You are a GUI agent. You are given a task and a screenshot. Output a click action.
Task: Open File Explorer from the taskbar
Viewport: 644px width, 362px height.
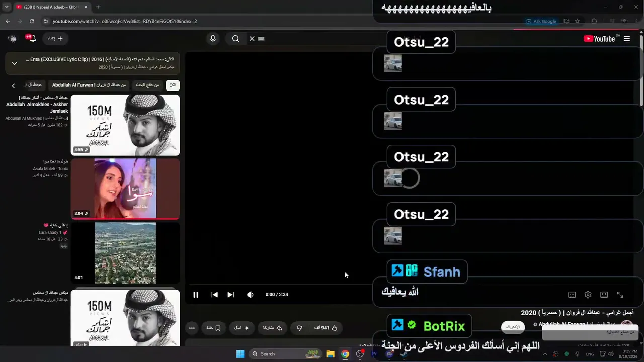[x=330, y=354]
